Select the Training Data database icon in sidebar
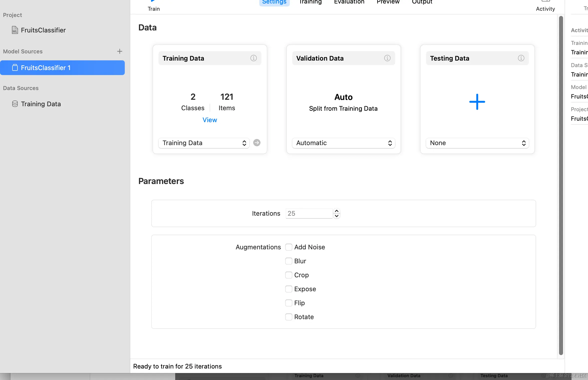588x380 pixels. point(15,104)
